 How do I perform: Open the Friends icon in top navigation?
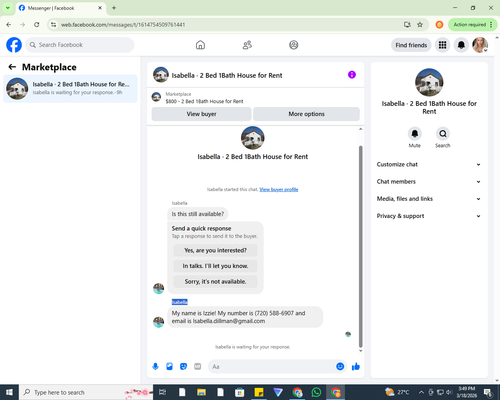247,45
